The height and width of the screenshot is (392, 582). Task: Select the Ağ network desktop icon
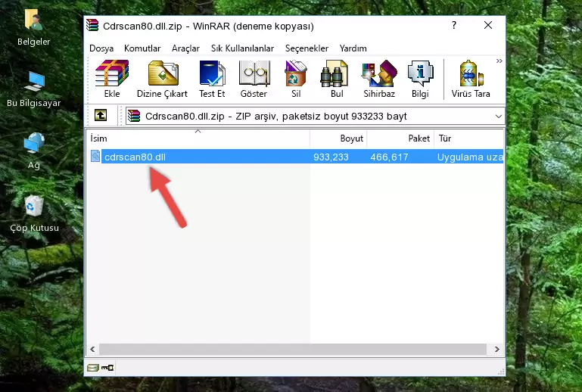pos(34,151)
